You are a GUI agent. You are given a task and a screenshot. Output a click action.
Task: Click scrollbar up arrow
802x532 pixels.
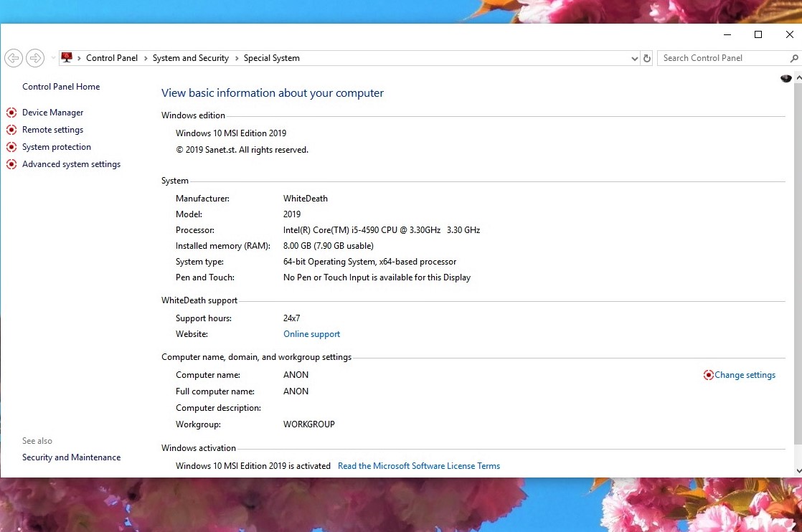point(798,77)
